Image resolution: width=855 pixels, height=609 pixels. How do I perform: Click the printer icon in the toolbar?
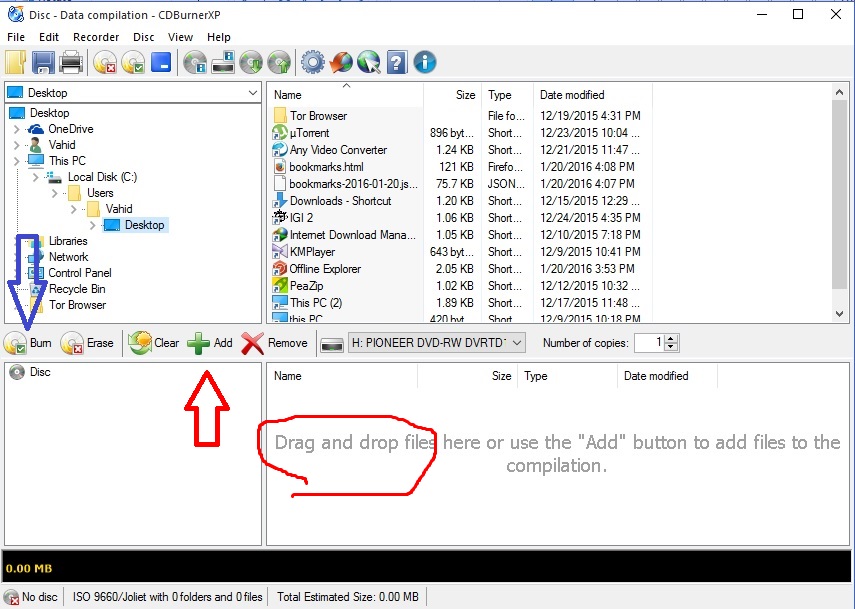click(x=71, y=62)
